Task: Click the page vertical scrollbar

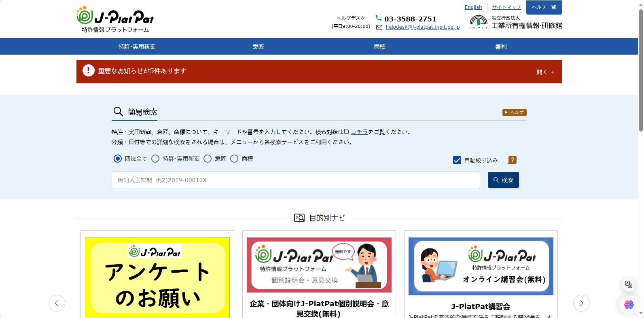Action: (641, 70)
